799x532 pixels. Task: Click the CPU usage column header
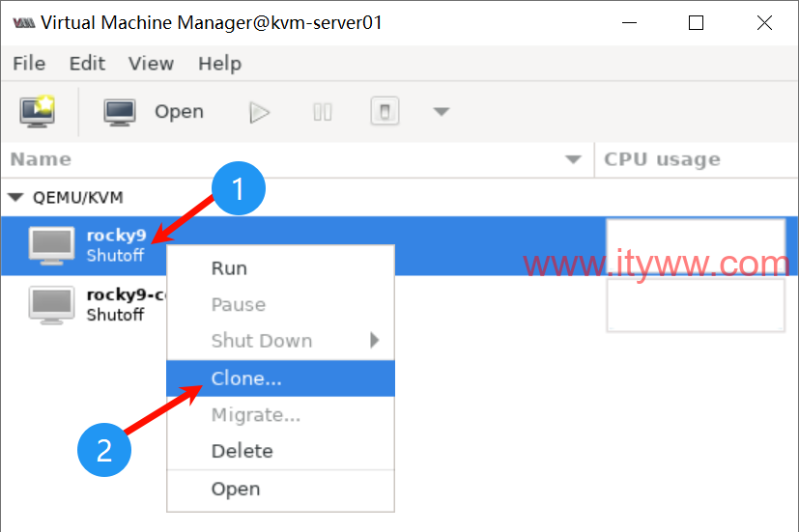coord(662,159)
